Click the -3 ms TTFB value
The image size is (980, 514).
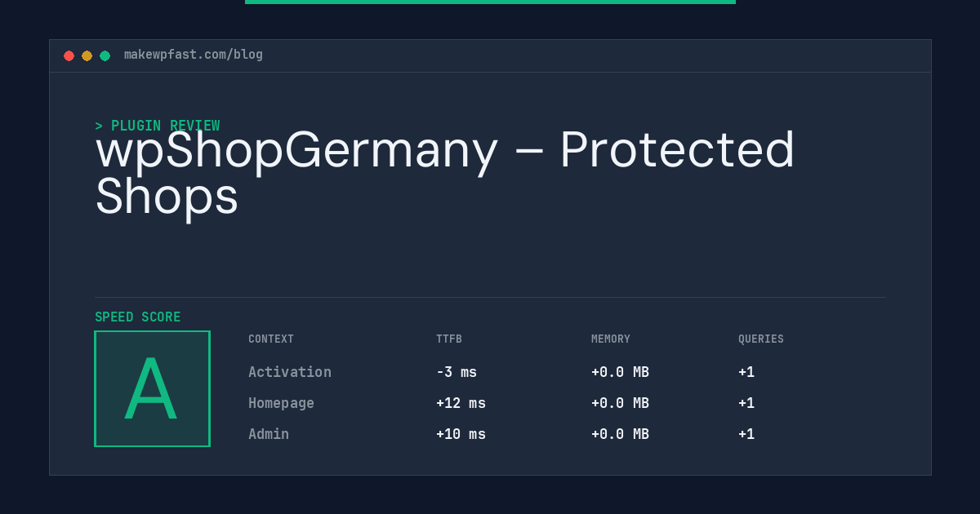(457, 372)
